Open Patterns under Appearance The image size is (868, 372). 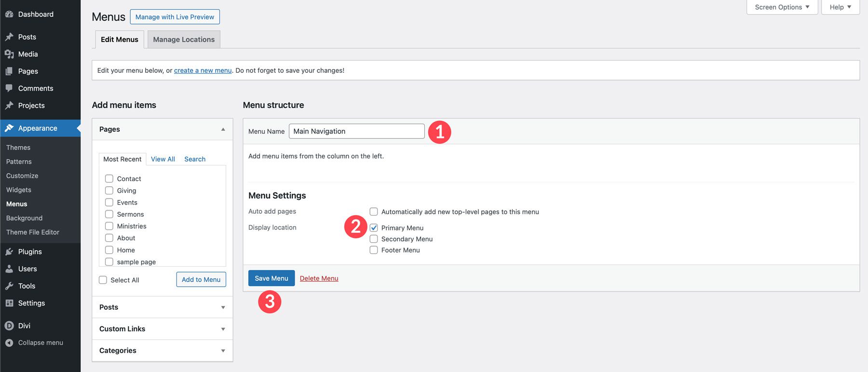19,162
